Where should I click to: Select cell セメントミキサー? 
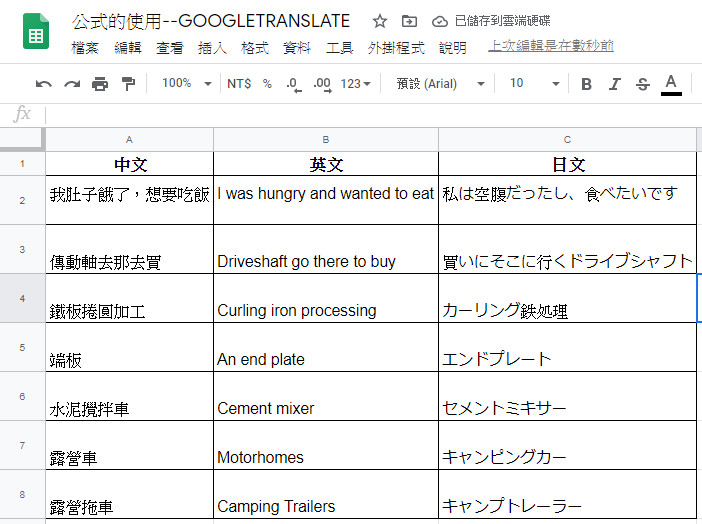[567, 396]
